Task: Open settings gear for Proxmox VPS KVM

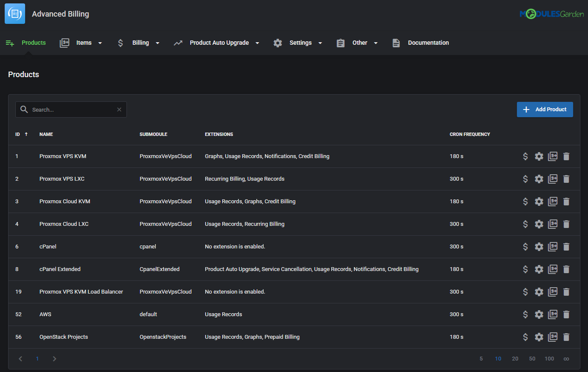Action: pos(539,156)
